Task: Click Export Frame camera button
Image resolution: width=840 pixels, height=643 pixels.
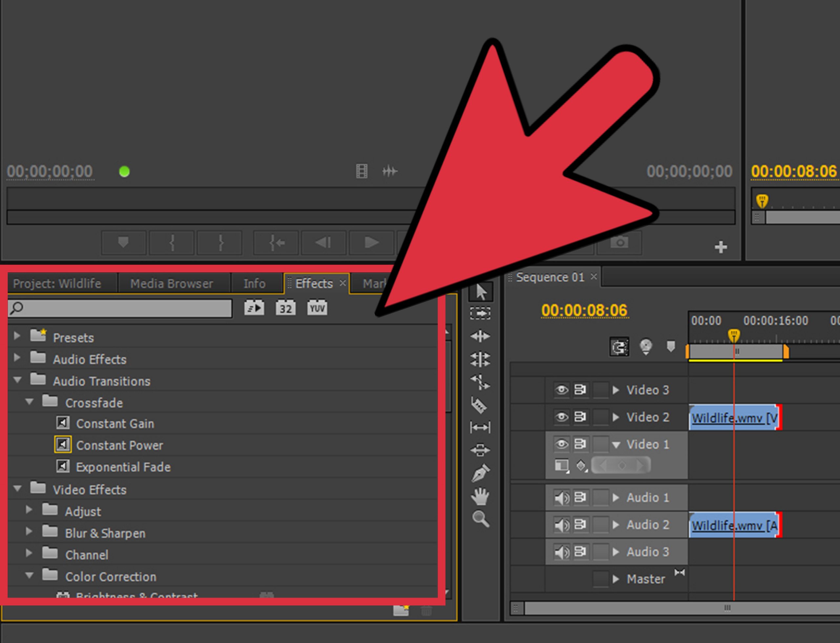Action: tap(619, 242)
